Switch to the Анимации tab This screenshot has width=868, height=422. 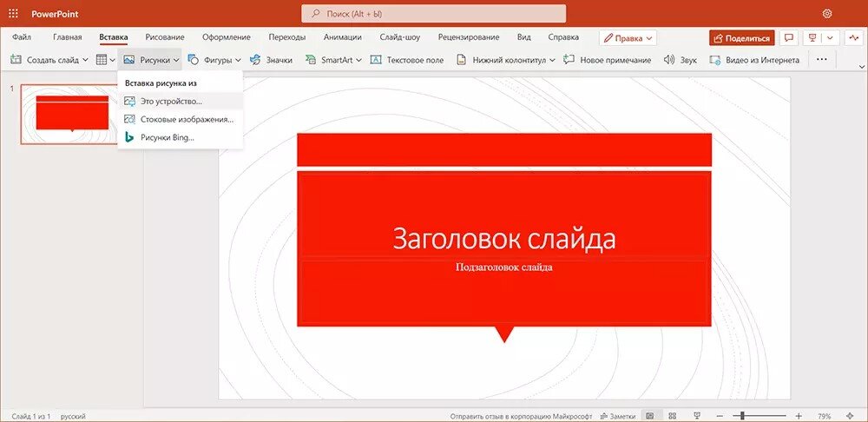point(343,37)
